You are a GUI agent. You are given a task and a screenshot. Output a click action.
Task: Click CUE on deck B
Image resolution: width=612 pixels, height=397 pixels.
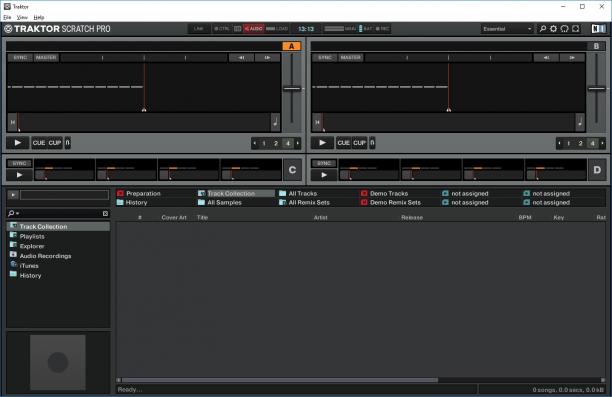[343, 143]
